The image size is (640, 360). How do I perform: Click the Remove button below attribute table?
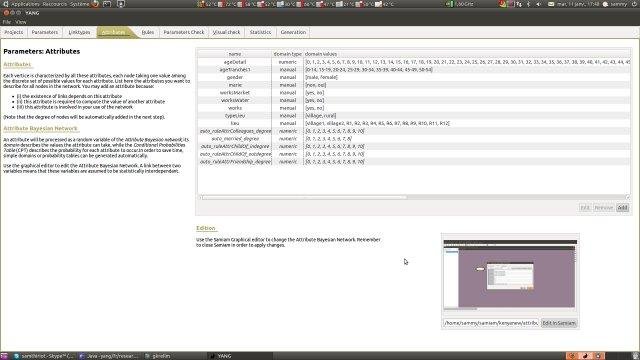[604, 208]
